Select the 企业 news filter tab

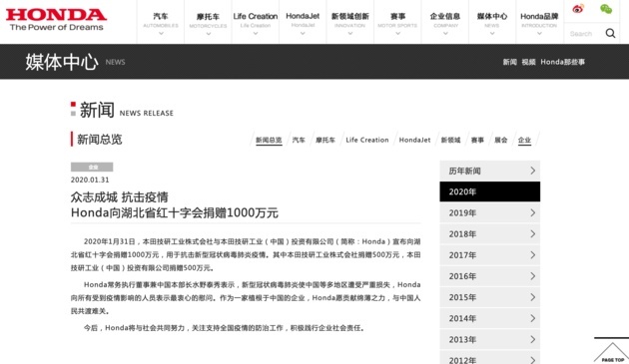[x=524, y=140]
